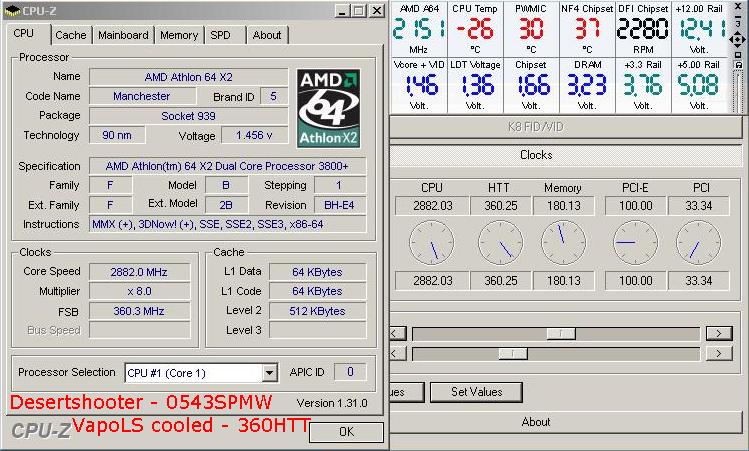Close the CPU-Z window
Image resolution: width=749 pixels, height=451 pixels.
(x=377, y=11)
